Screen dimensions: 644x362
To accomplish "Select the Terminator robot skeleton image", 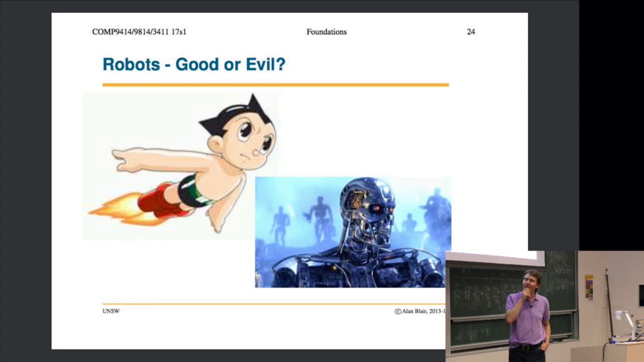I will (353, 232).
